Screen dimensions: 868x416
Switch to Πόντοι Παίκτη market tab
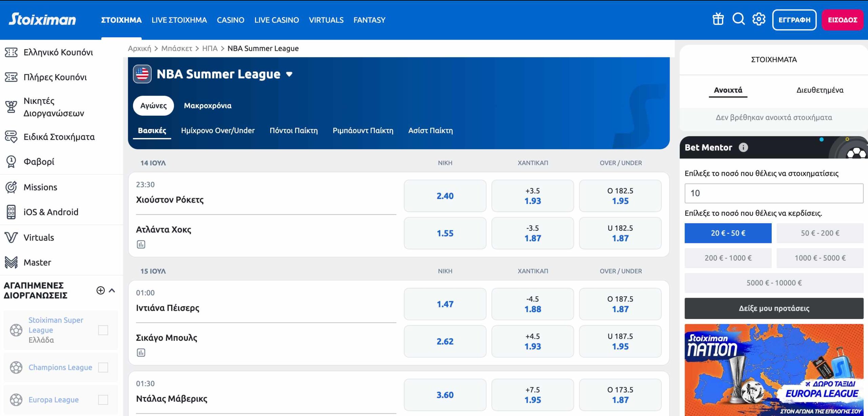(294, 131)
